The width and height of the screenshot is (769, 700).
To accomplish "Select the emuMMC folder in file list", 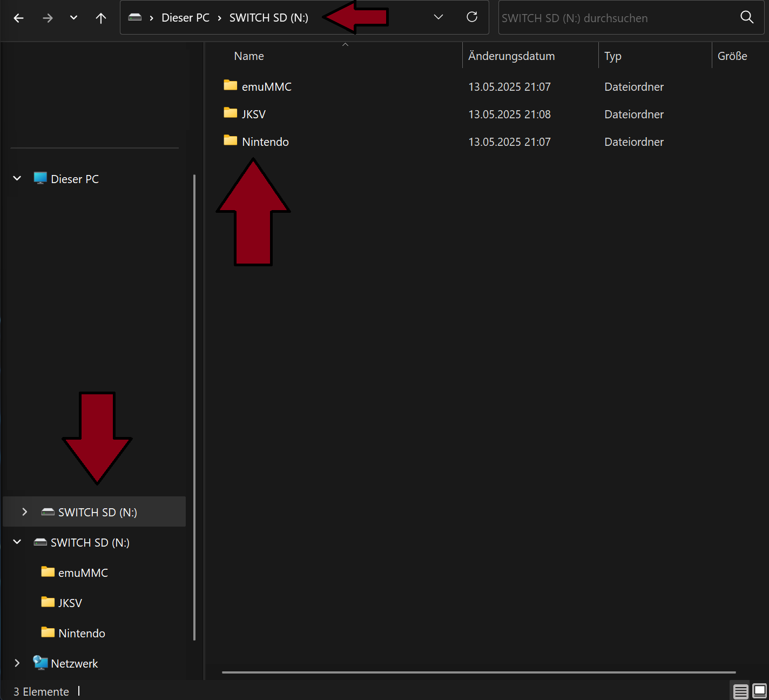I will click(x=266, y=87).
